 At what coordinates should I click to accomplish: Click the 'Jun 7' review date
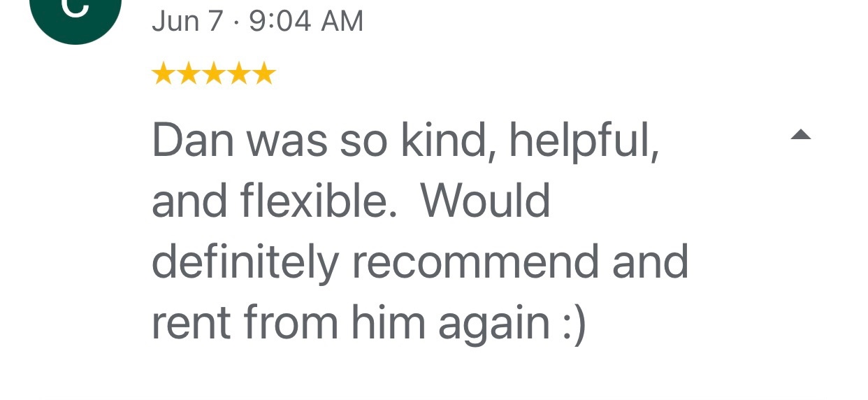(187, 21)
